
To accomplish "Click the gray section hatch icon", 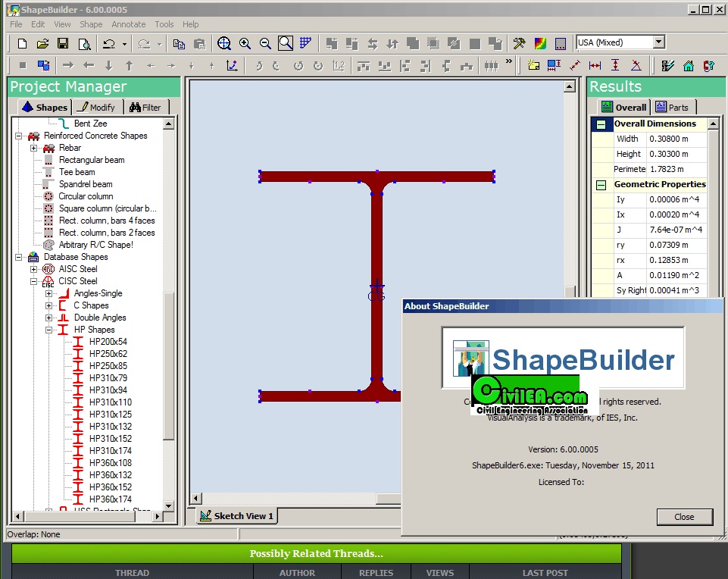I will coord(561,44).
